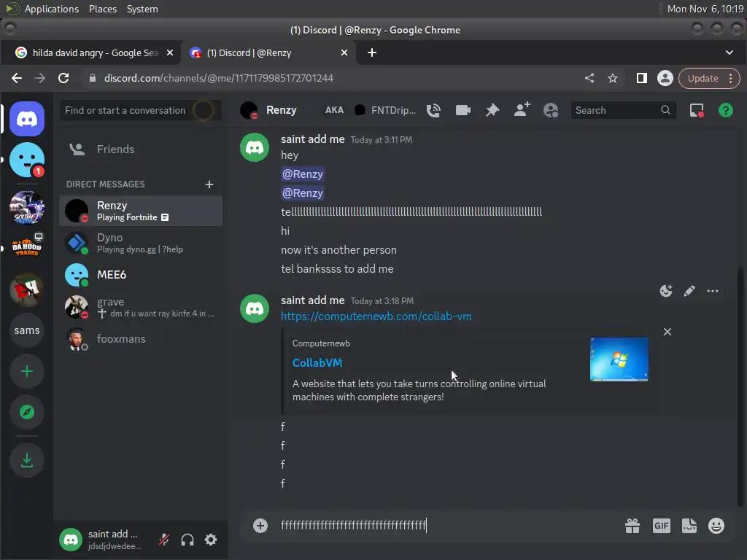
Task: Open Chrome profile avatar menu
Action: (x=665, y=78)
